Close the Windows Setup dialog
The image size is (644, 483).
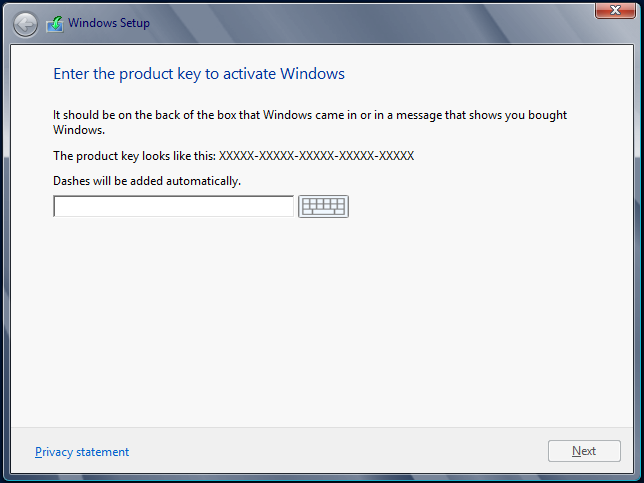pyautogui.click(x=615, y=10)
